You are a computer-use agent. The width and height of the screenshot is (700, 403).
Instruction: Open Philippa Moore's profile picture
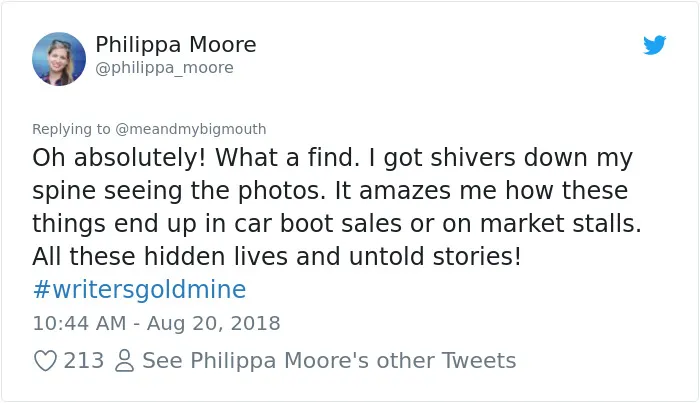point(59,59)
